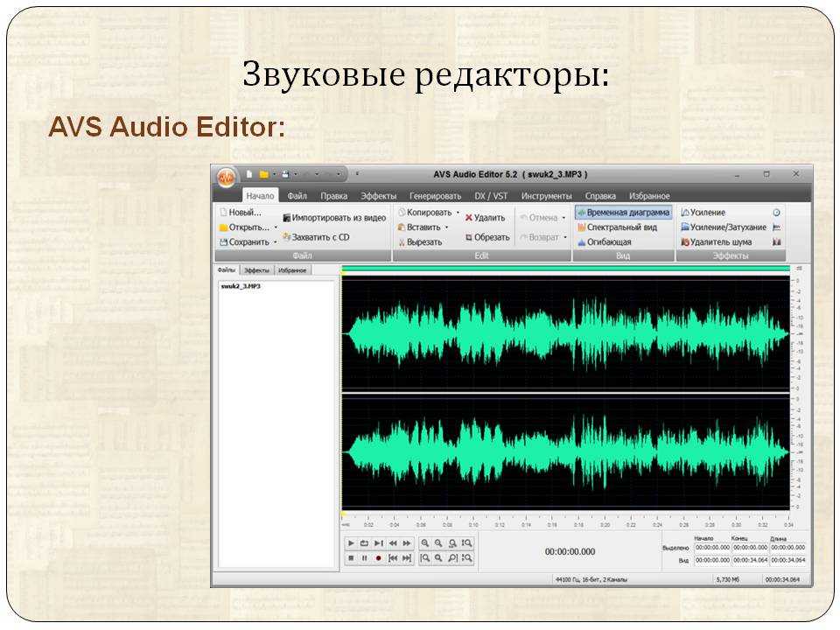This screenshot has height=630, width=840.
Task: Click the Обрезать crop icon
Action: click(469, 237)
